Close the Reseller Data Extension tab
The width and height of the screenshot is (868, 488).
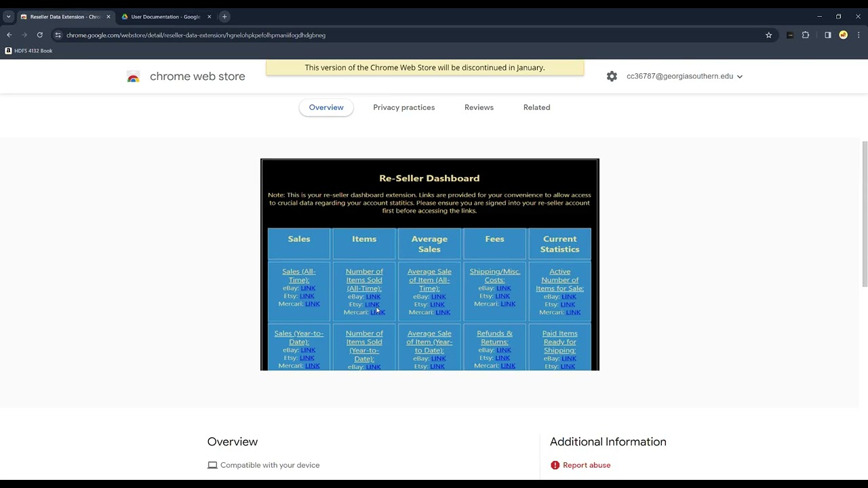coord(108,16)
